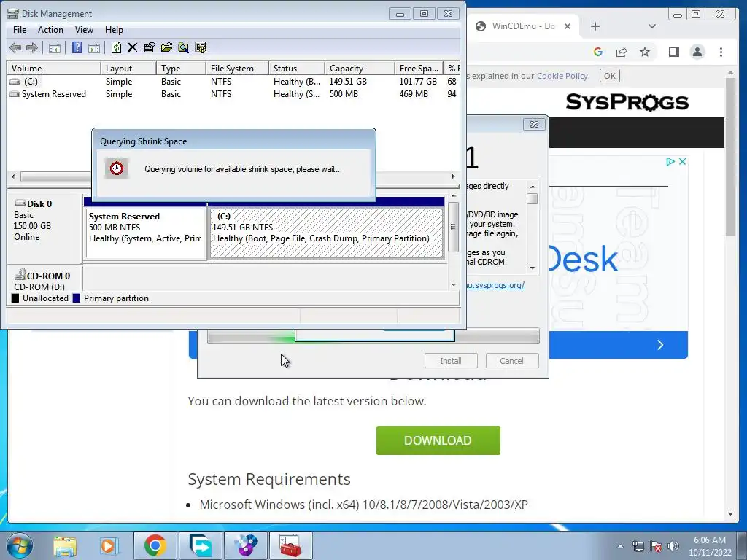Click the white arrow on blue ad banner
Viewport: 747px width, 560px height.
coord(659,345)
